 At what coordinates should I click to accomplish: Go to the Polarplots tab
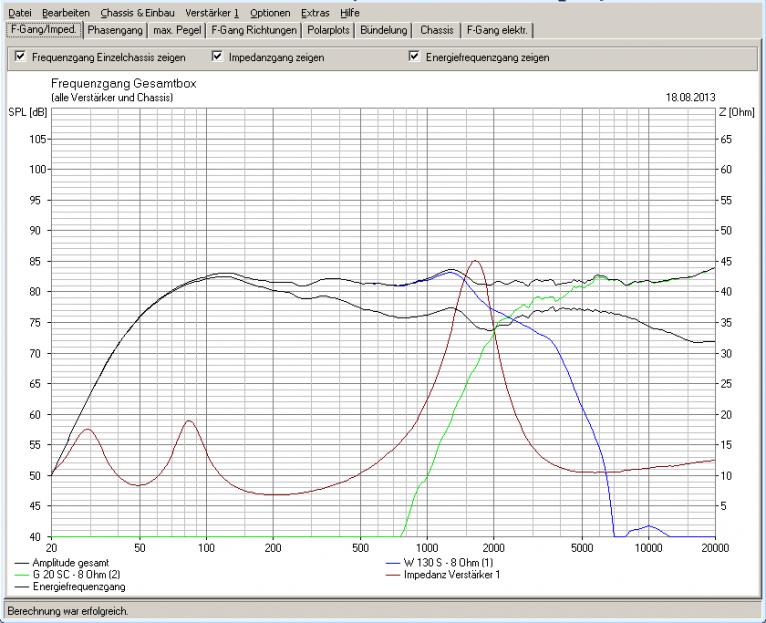[x=328, y=30]
